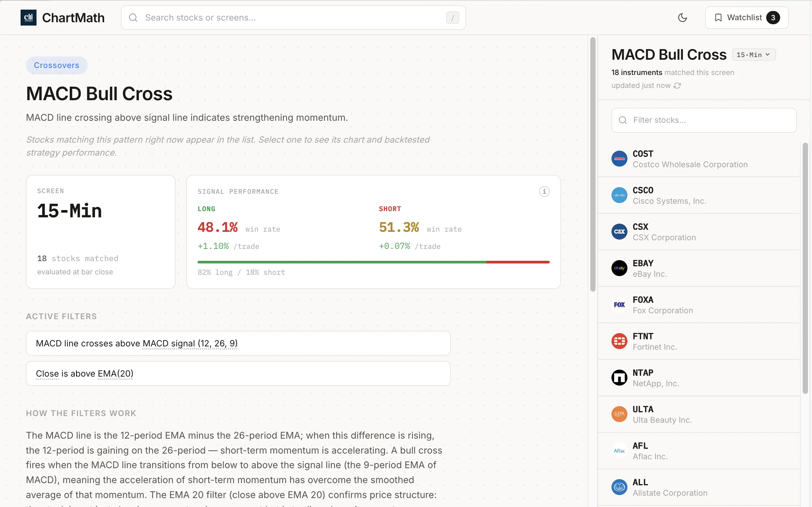Select the Aflac logo icon
Image resolution: width=812 pixels, height=507 pixels.
coord(619,451)
